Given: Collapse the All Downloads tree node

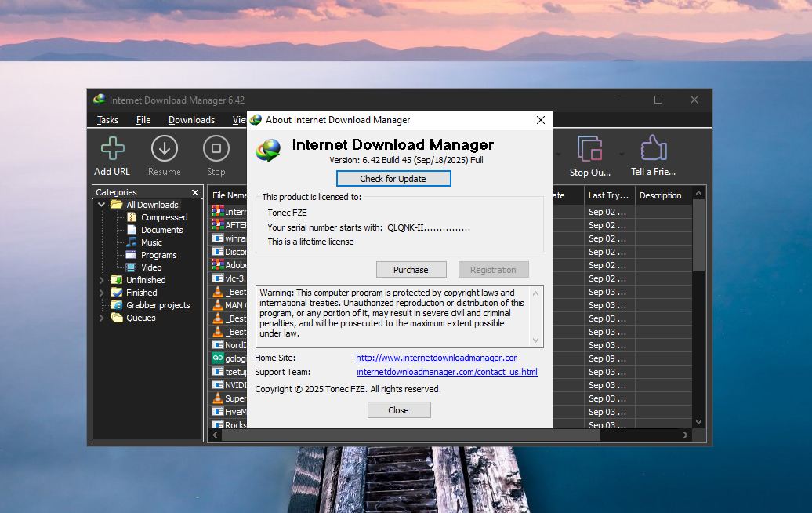Looking at the screenshot, I should [102, 205].
